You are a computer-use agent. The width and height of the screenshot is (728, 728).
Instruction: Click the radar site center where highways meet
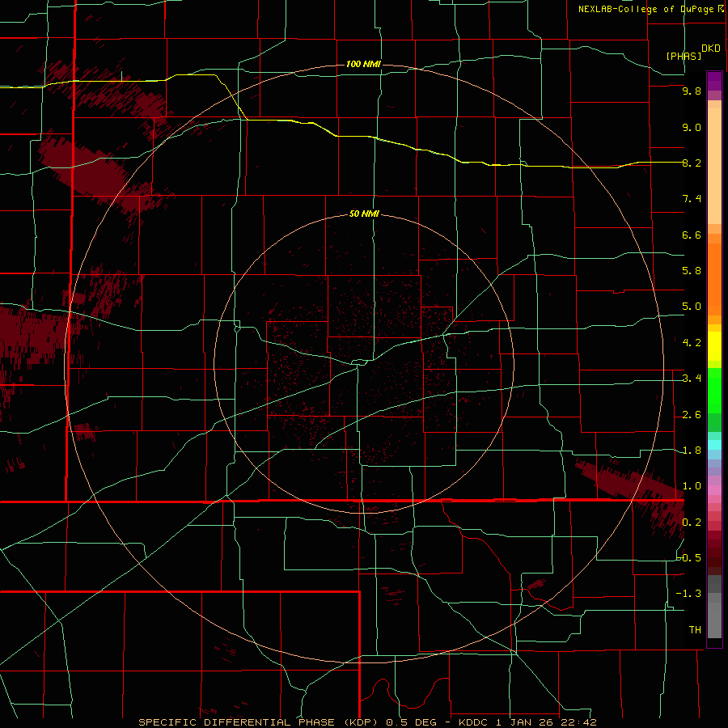point(364,363)
